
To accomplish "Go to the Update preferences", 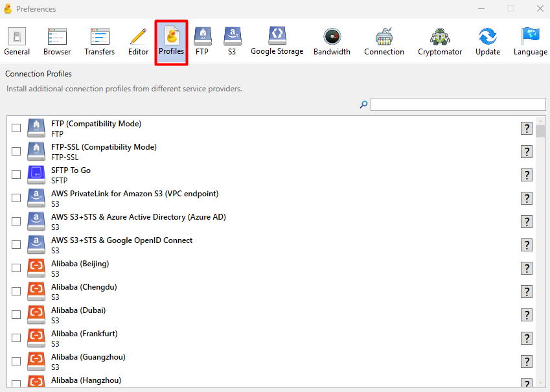I will point(487,41).
